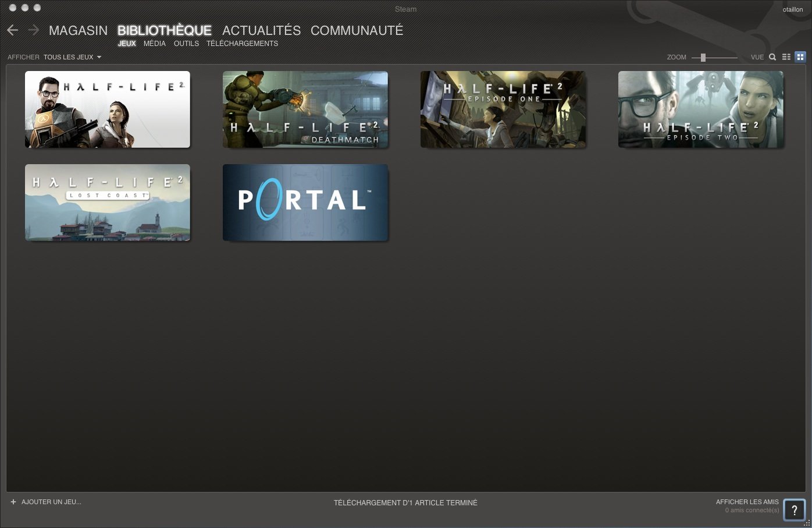Open the ACTUALITÉS tab
812x528 pixels.
click(262, 30)
